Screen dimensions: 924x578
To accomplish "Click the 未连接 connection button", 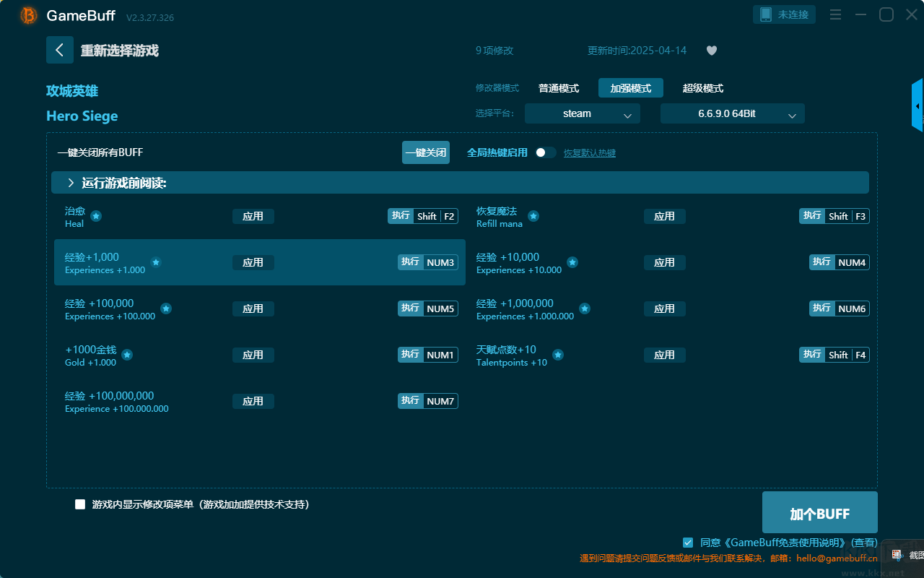I will click(785, 14).
